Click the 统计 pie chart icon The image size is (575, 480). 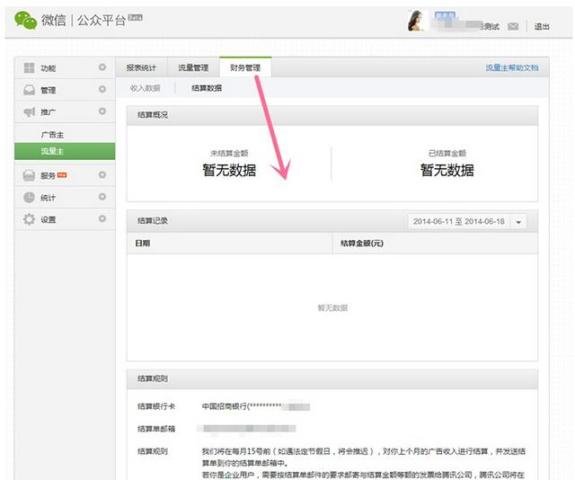(x=29, y=197)
